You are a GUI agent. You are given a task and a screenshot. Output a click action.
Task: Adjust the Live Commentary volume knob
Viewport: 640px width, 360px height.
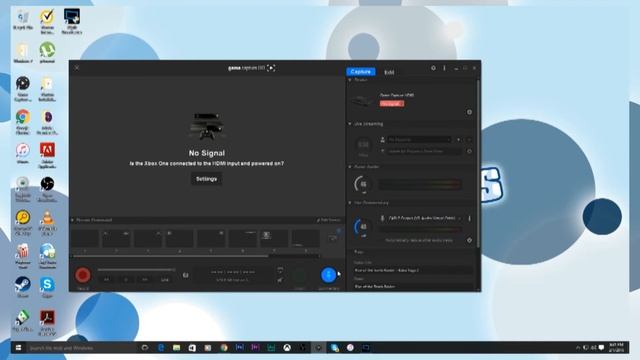tap(362, 227)
